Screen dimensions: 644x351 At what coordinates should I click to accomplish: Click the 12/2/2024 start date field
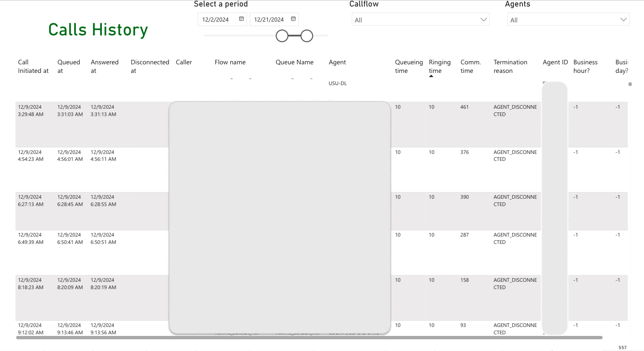216,20
